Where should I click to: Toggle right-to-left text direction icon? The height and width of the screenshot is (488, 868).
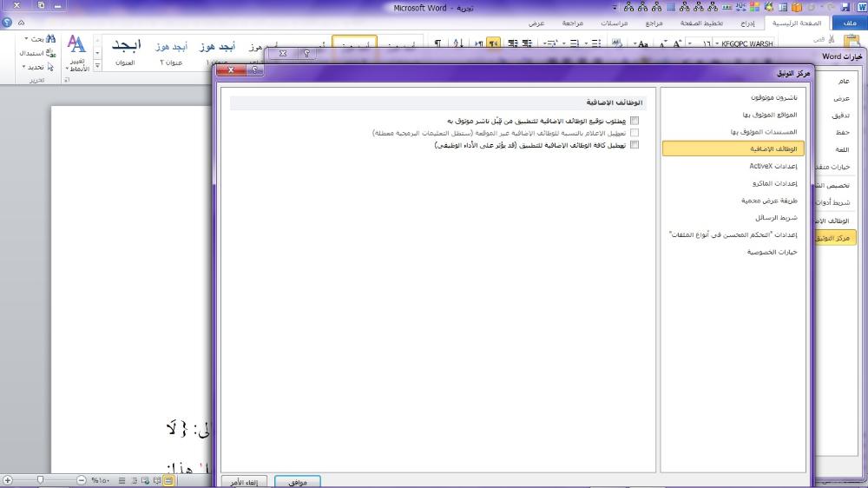click(493, 43)
